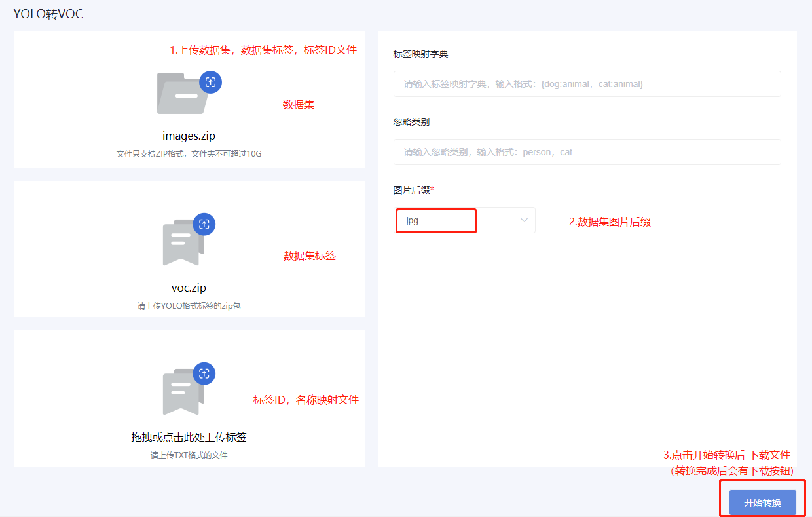Expand the image suffix selector chevron
Screen dimensions: 812x517
pyautogui.click(x=523, y=221)
